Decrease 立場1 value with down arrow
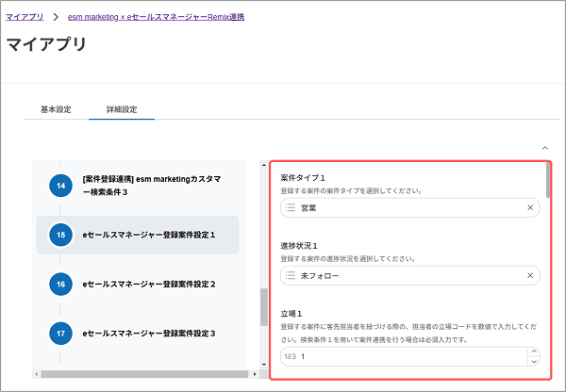The width and height of the screenshot is (566, 392). (x=534, y=361)
